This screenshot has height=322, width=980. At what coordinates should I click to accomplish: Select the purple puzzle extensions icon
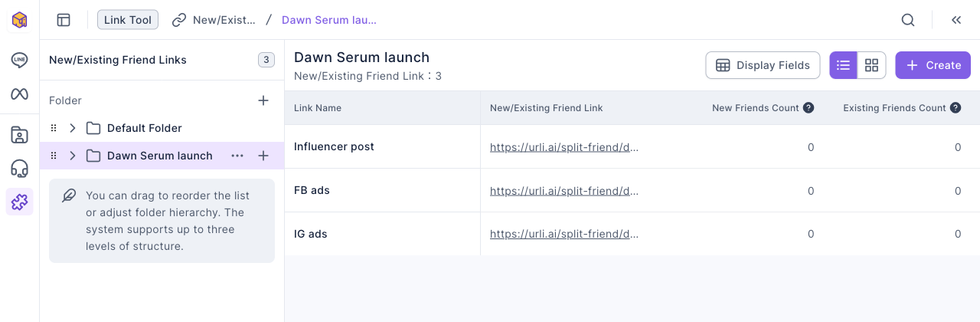tap(19, 202)
